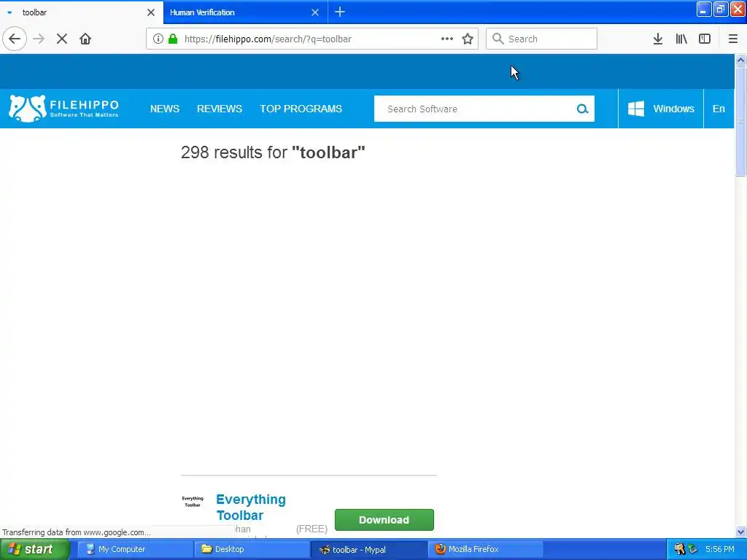This screenshot has height=560, width=747.
Task: Open the Everything Toolbar link
Action: click(x=251, y=507)
